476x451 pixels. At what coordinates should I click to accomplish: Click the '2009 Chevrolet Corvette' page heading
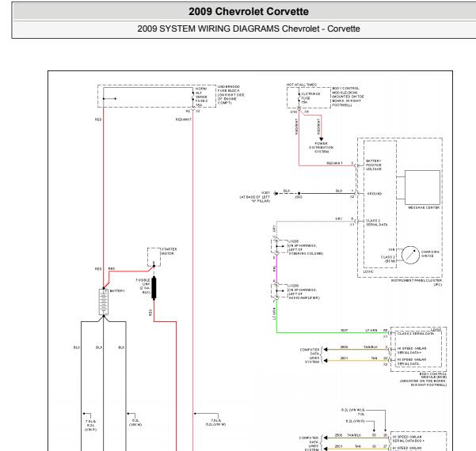[249, 12]
